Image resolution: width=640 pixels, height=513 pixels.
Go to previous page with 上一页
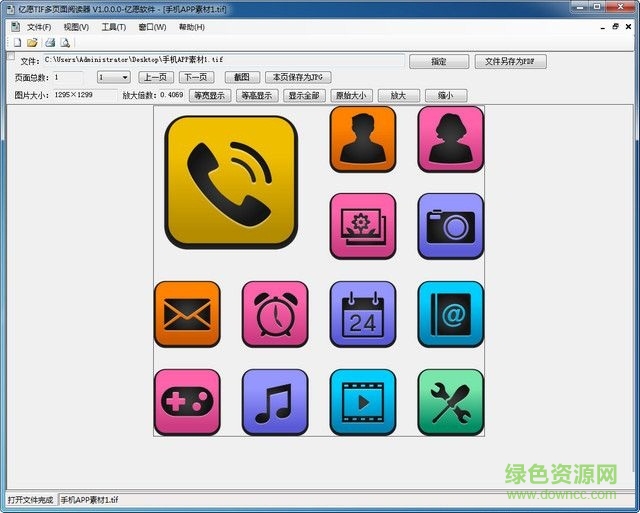[156, 77]
